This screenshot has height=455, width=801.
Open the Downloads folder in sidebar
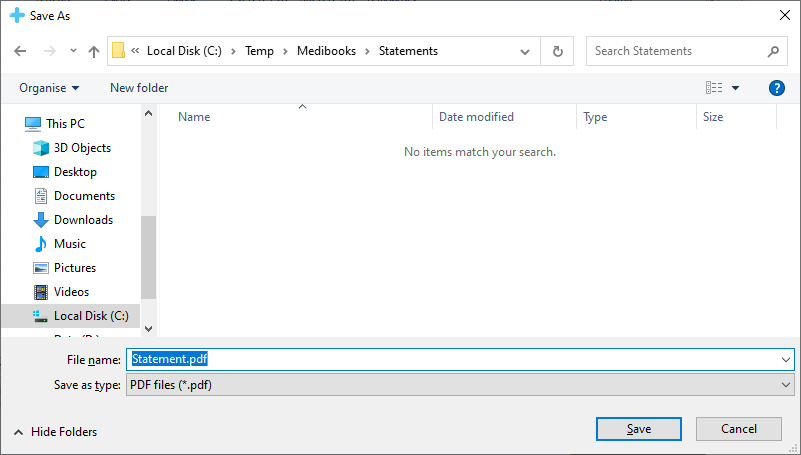(x=83, y=220)
